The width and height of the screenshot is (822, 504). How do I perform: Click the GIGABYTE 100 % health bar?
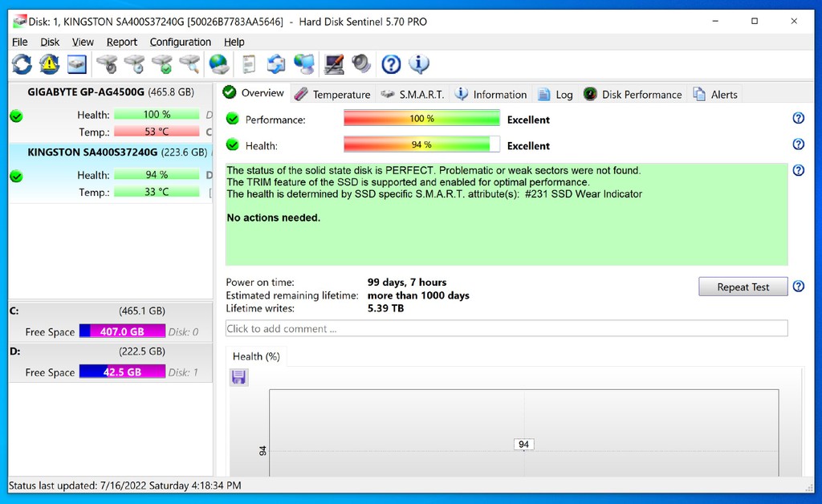tap(157, 114)
